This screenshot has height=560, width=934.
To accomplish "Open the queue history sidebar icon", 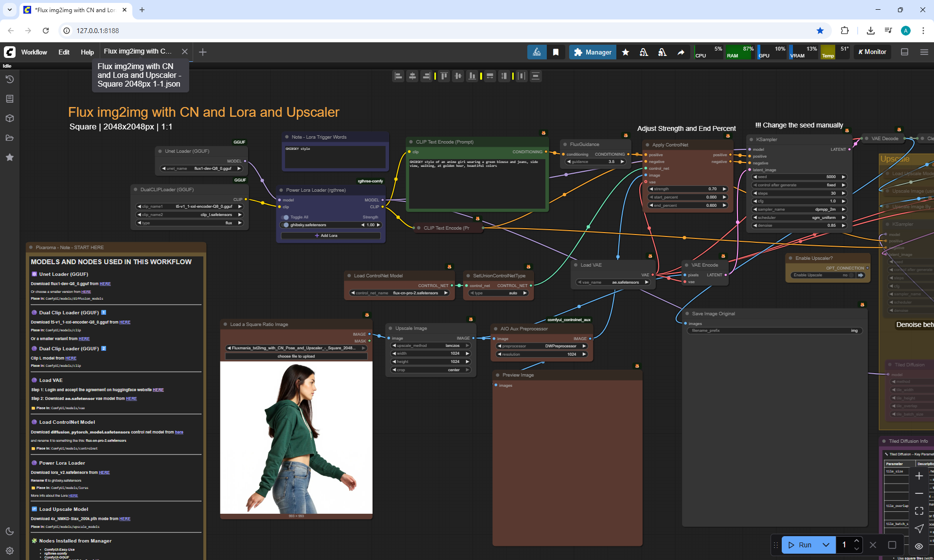I will tap(10, 79).
